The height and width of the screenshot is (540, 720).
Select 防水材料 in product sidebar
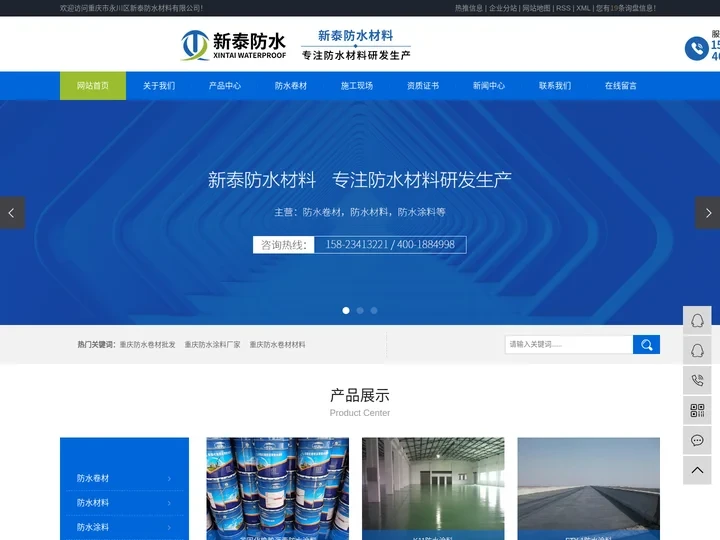[x=93, y=503]
